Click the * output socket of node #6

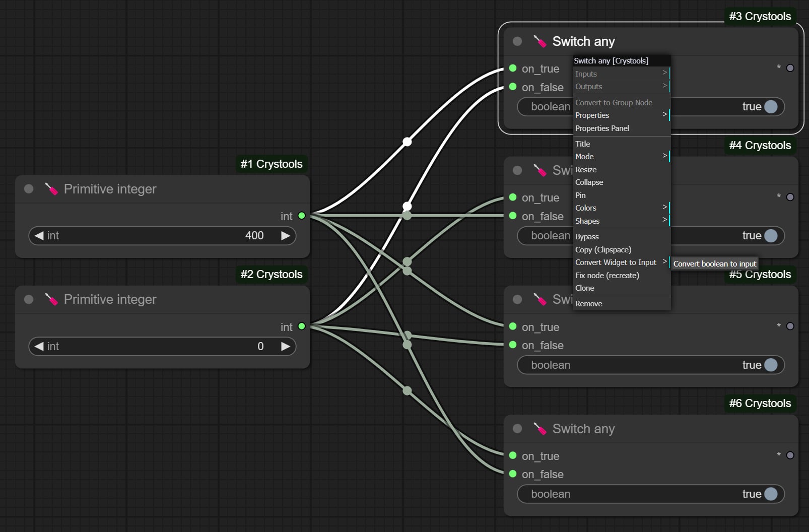coord(790,455)
